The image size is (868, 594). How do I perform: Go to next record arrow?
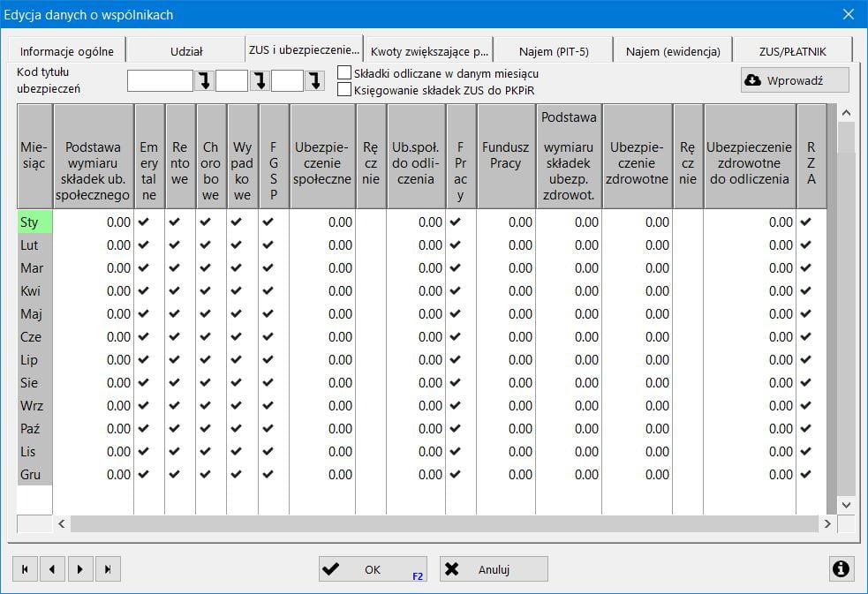(x=79, y=569)
